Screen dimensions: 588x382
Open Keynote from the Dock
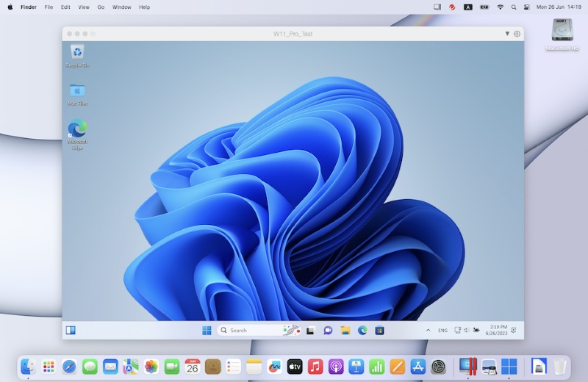pyautogui.click(x=356, y=367)
